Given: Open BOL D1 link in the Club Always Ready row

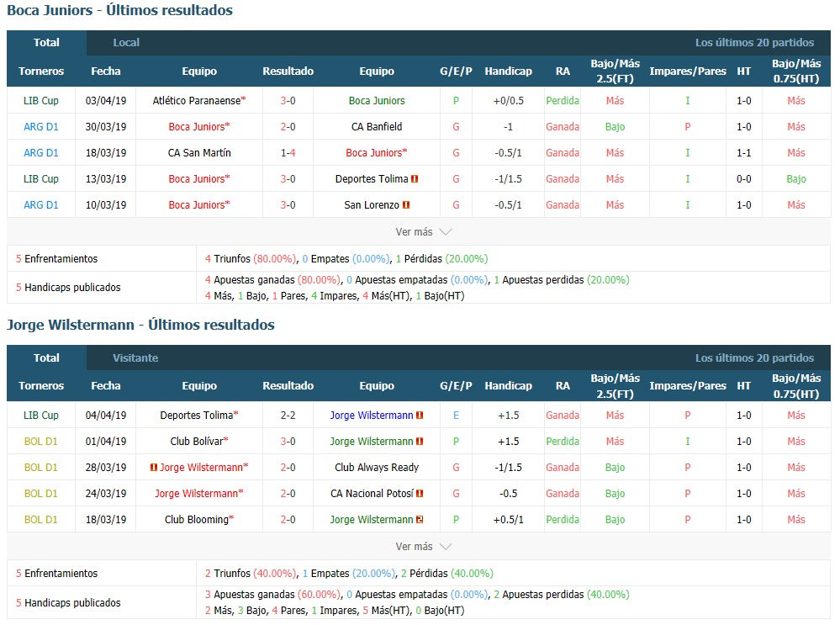Looking at the screenshot, I should click(41, 468).
